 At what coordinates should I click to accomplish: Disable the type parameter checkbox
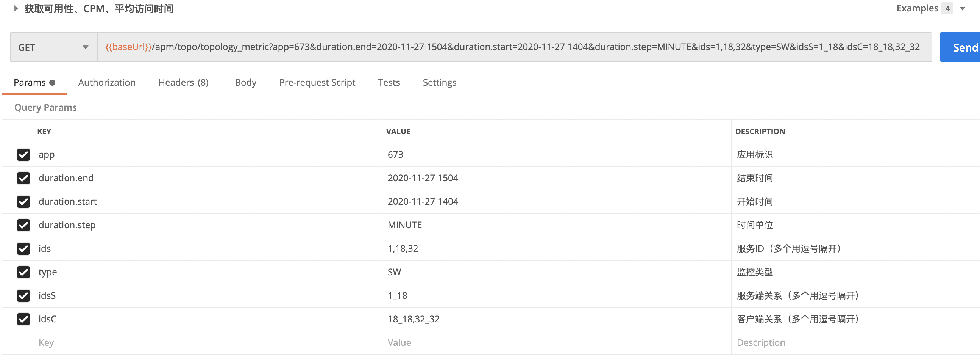(23, 272)
